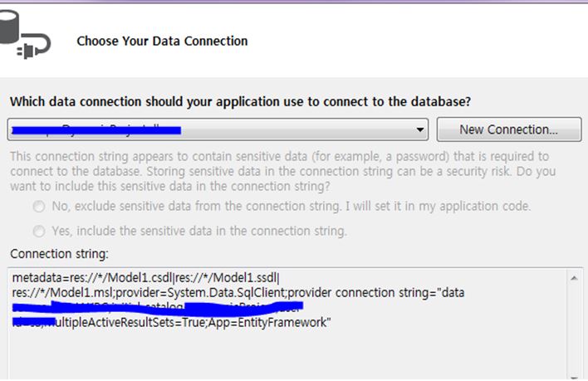Viewport: 588px width, 381px height.
Task: Choose "Yes, include the sensitive data" radio button
Action: point(39,231)
